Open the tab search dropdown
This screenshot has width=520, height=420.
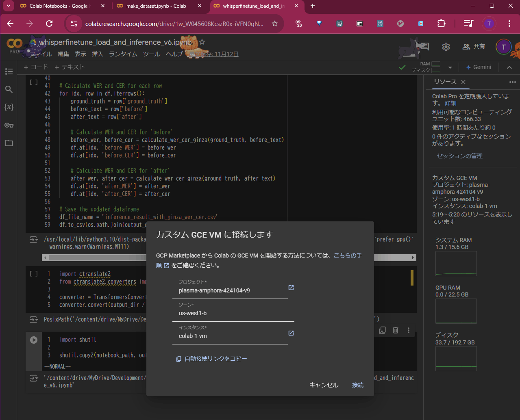(x=9, y=6)
